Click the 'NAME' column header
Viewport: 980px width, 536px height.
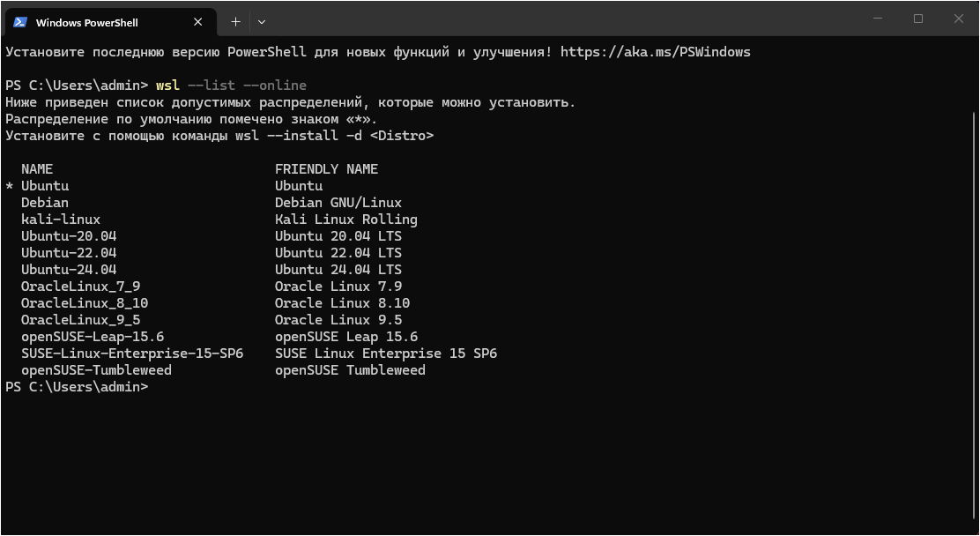tap(37, 169)
